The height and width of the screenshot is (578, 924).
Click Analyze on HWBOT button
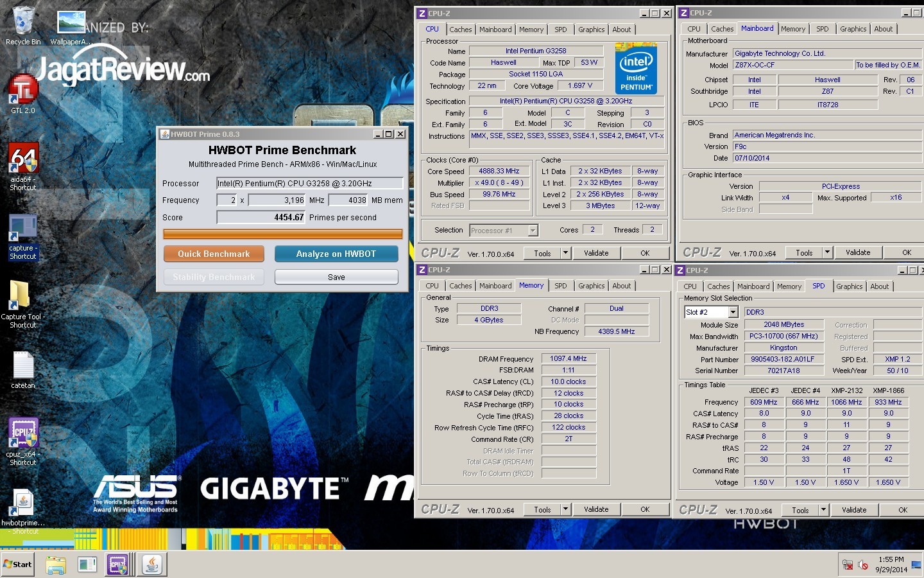coord(336,254)
